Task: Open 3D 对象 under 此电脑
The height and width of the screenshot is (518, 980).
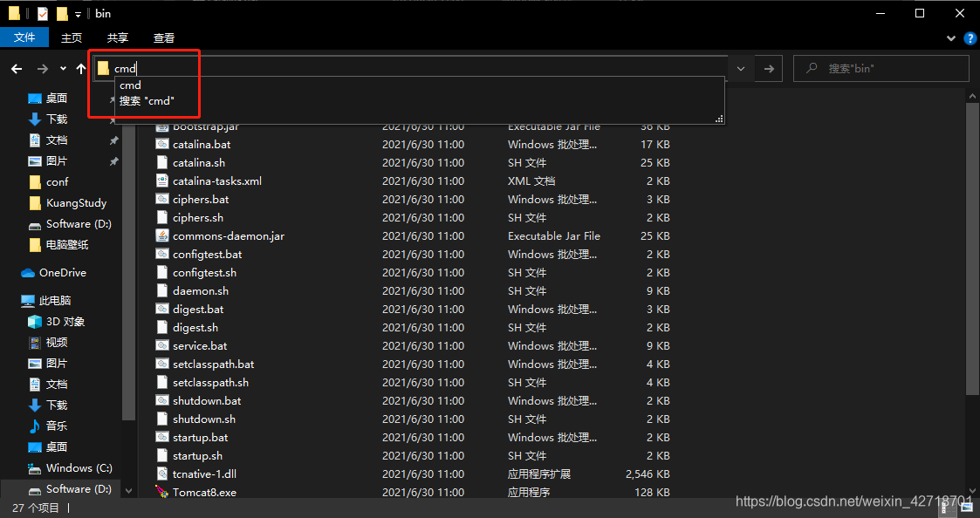Action: click(x=56, y=321)
